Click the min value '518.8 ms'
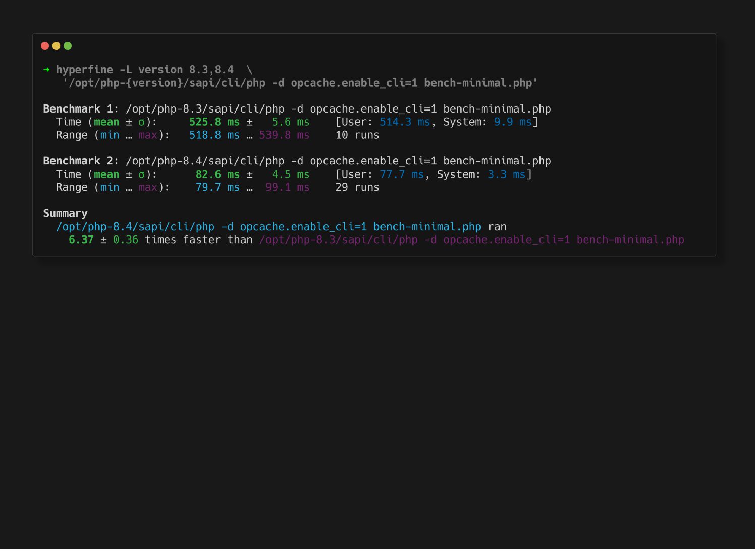 pos(214,135)
